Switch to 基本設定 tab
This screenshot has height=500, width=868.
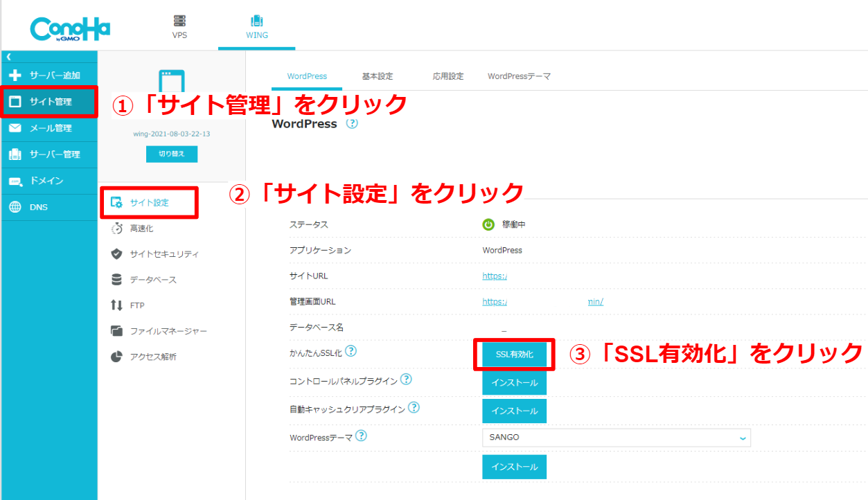point(378,76)
